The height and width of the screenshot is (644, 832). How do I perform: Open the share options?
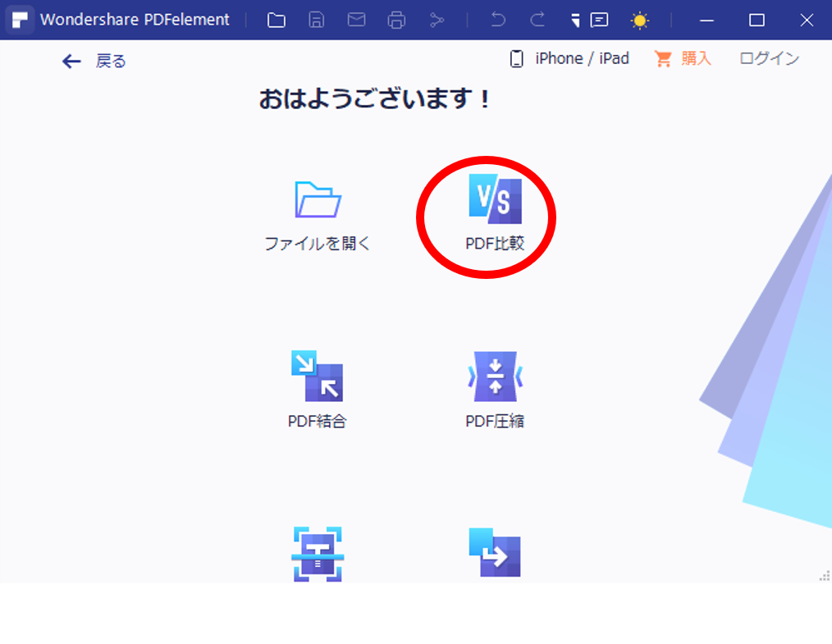pyautogui.click(x=437, y=20)
